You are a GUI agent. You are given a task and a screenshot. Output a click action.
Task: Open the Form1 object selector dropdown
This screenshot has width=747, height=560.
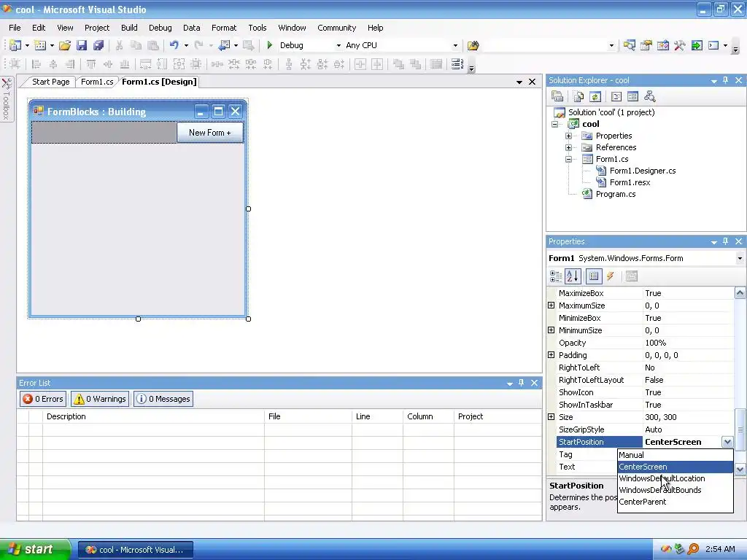740,258
